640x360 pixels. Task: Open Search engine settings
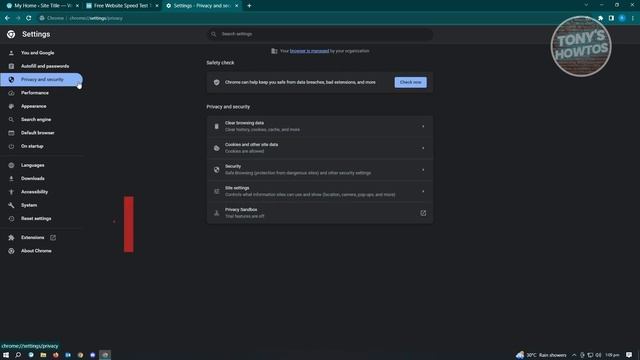click(36, 120)
